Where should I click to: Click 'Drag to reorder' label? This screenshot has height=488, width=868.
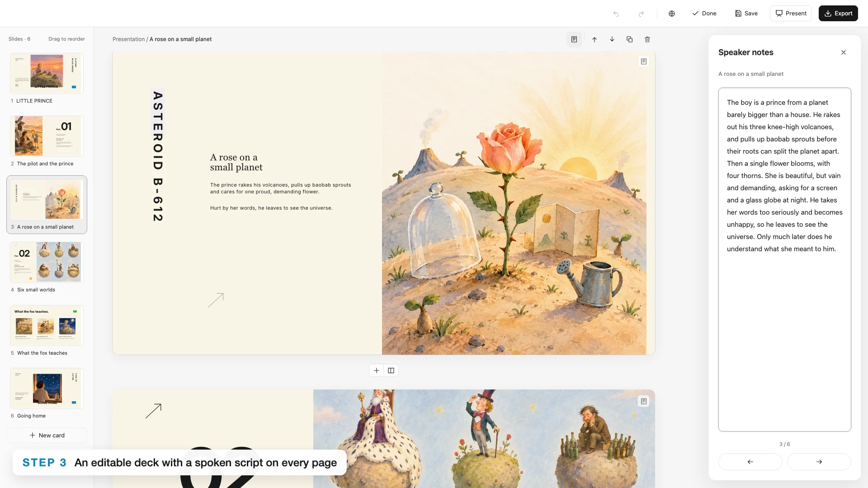pyautogui.click(x=67, y=39)
